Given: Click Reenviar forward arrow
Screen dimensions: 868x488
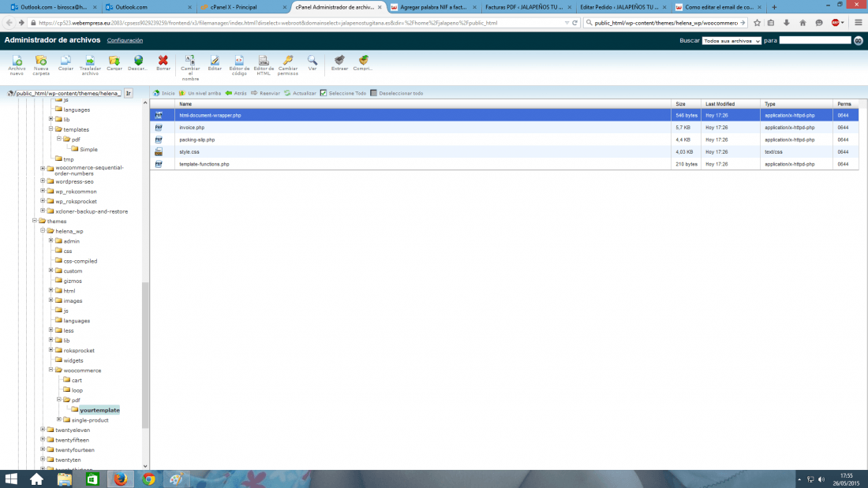Looking at the screenshot, I should pos(265,93).
